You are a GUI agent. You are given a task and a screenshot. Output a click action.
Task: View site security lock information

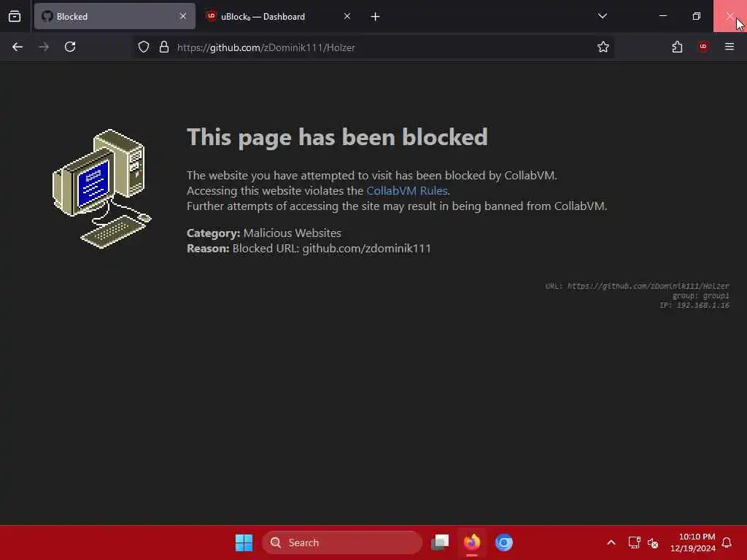[x=164, y=47]
